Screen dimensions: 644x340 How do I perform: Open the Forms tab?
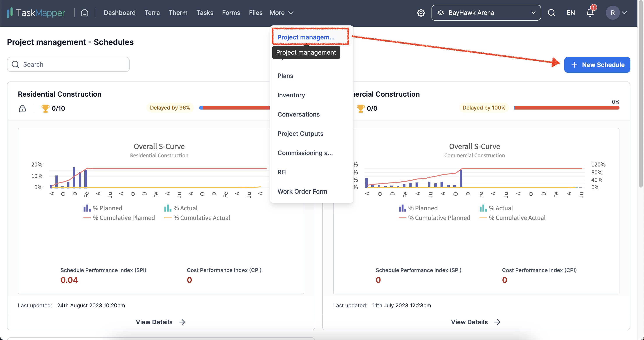click(231, 12)
